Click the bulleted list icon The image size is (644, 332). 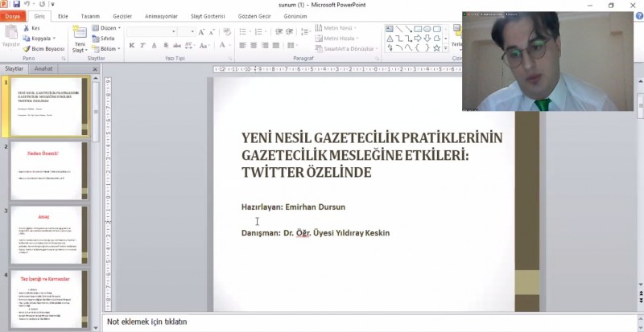[242, 31]
